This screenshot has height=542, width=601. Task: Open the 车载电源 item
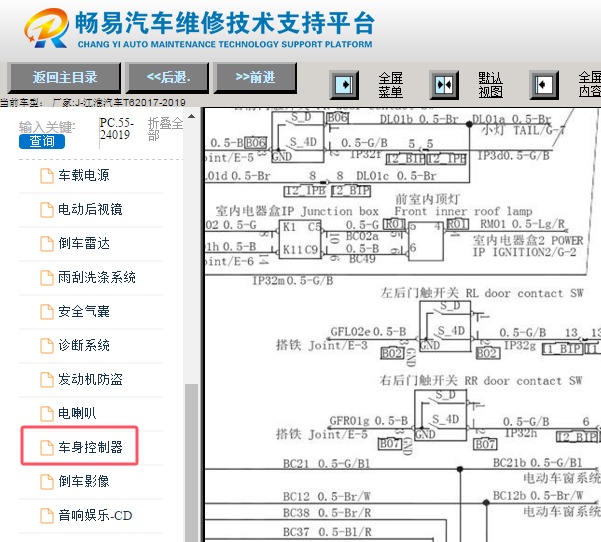point(84,176)
